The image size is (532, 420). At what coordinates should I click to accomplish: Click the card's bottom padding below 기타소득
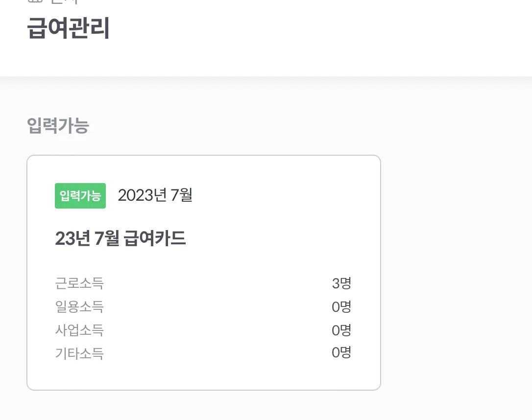(x=203, y=376)
